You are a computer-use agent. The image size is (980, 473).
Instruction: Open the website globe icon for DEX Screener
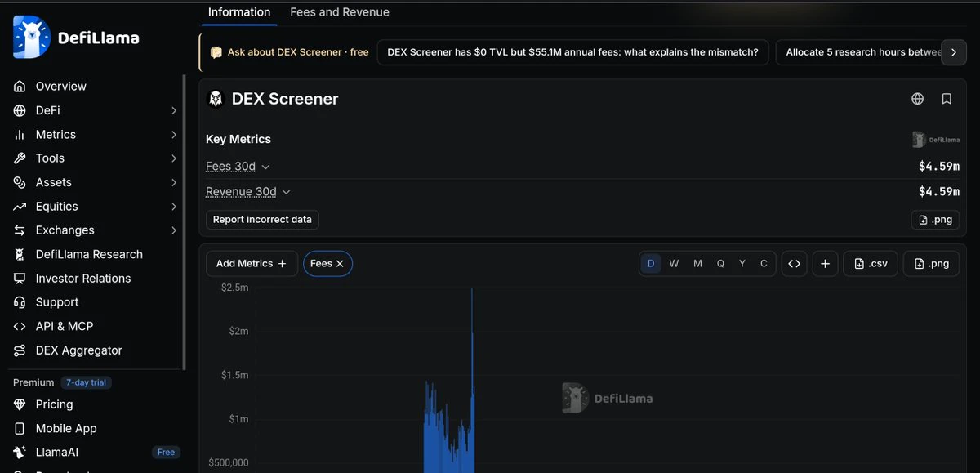pyautogui.click(x=918, y=99)
